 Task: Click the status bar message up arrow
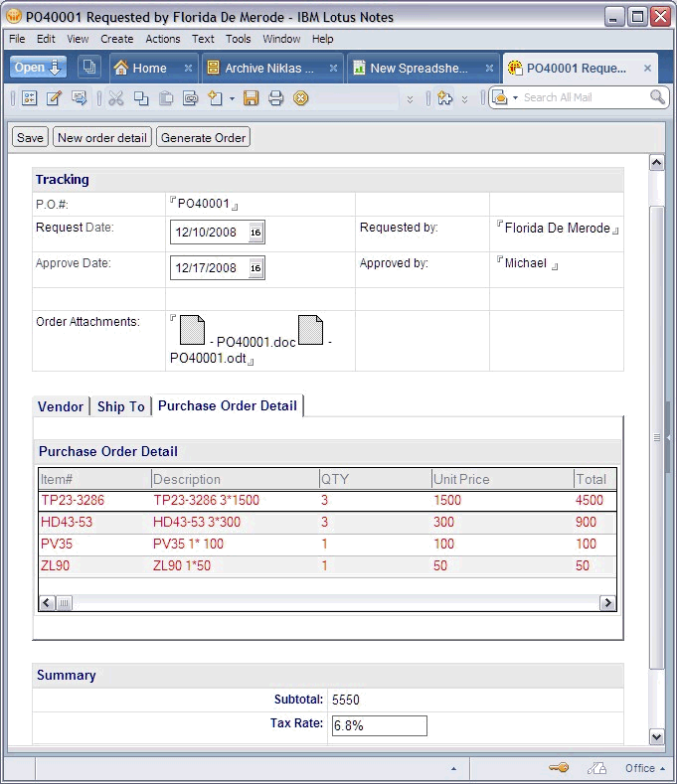(453, 768)
